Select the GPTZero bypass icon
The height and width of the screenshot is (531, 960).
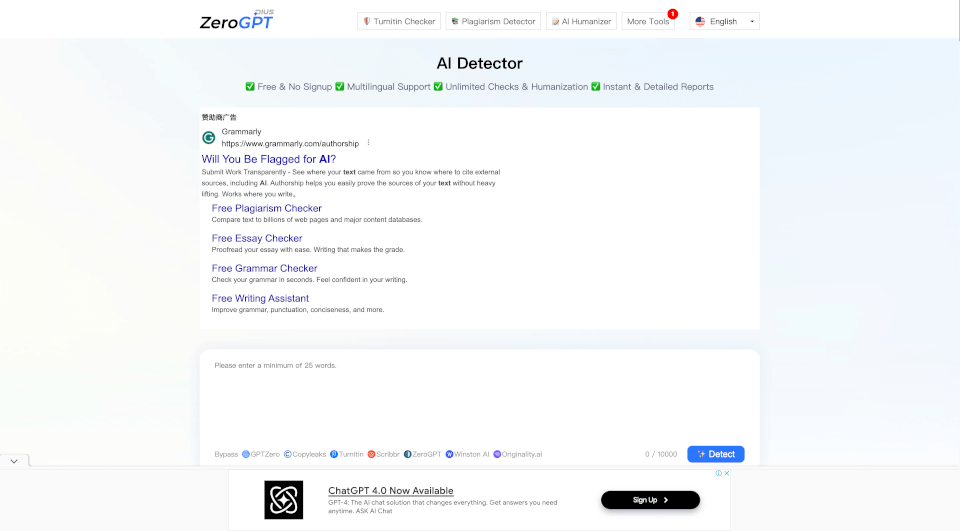[x=246, y=454]
